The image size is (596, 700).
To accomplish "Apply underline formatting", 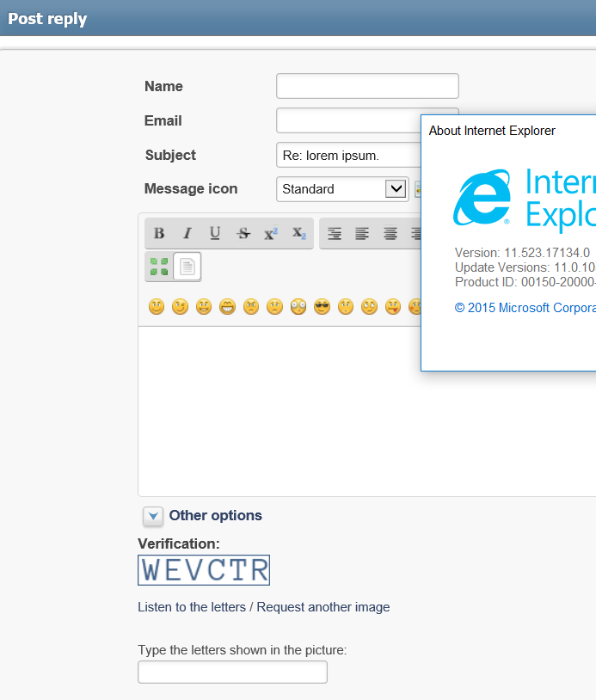I will tap(215, 233).
